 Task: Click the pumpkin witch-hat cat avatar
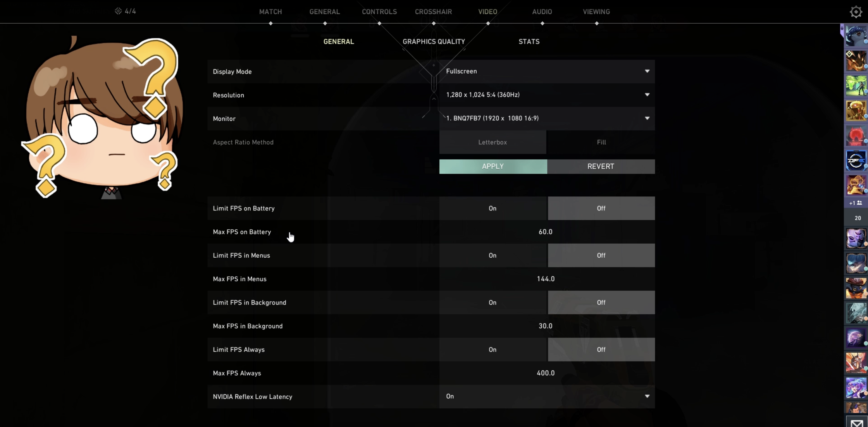(856, 288)
